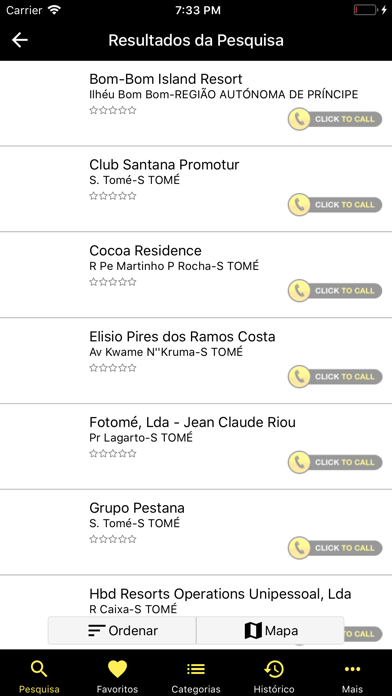Image resolution: width=392 pixels, height=696 pixels.
Task: Tap the phone icon for Cocoa Residence
Action: point(299,291)
